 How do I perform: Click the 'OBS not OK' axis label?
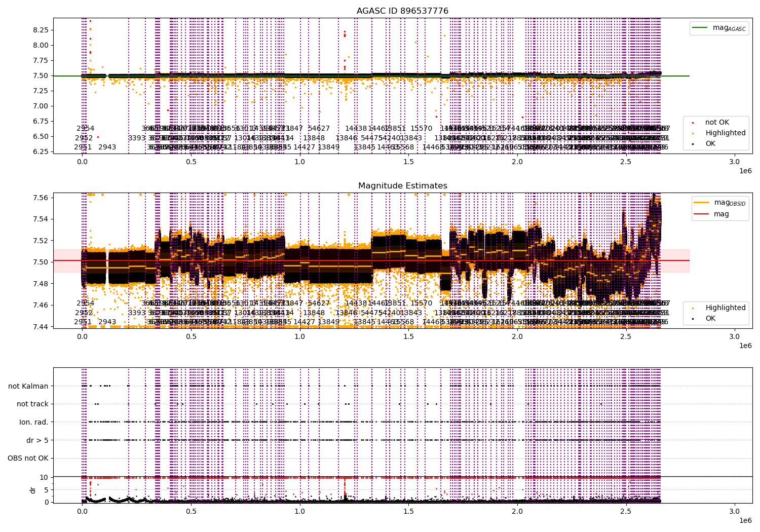28,458
